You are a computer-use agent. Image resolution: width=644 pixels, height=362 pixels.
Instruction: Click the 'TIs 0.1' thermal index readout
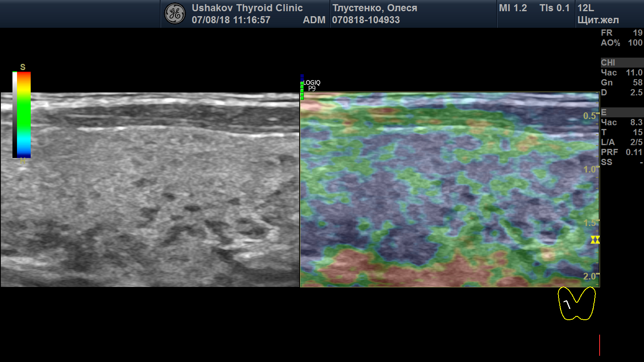[555, 8]
